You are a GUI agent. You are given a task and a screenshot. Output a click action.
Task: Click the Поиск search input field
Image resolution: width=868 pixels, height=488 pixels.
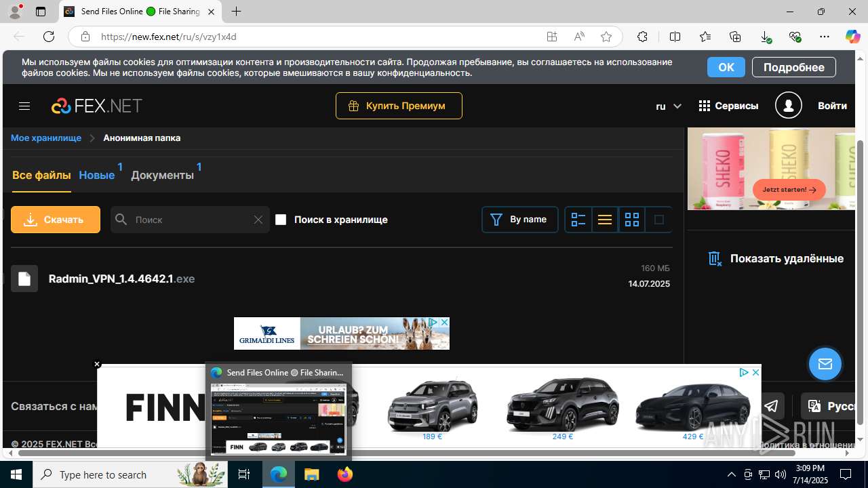pos(190,220)
